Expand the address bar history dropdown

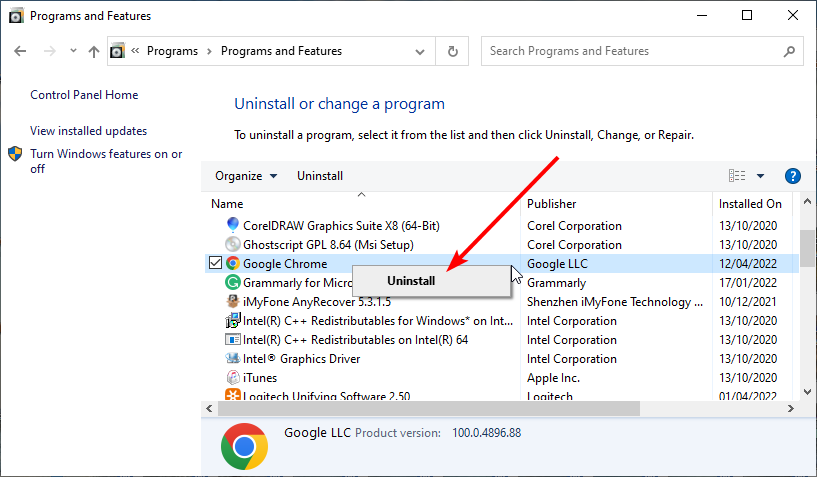[419, 51]
